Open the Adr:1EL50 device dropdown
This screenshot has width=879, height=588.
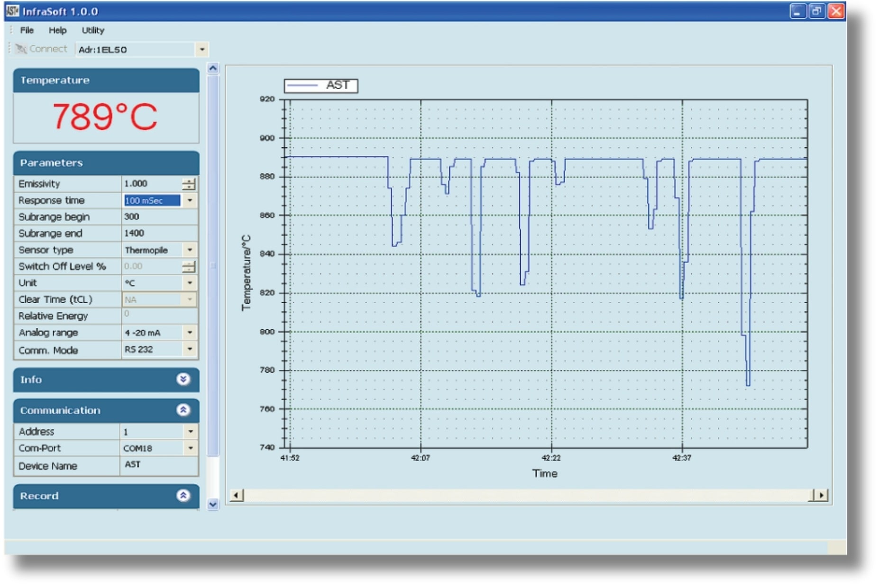point(202,49)
